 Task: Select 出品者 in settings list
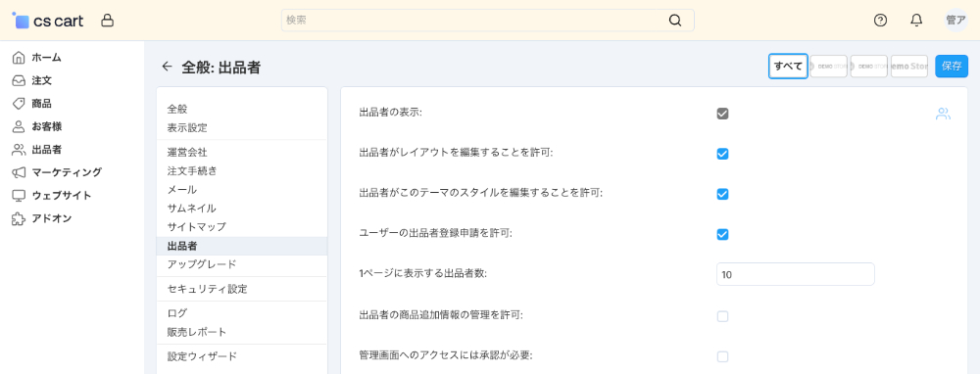click(242, 246)
